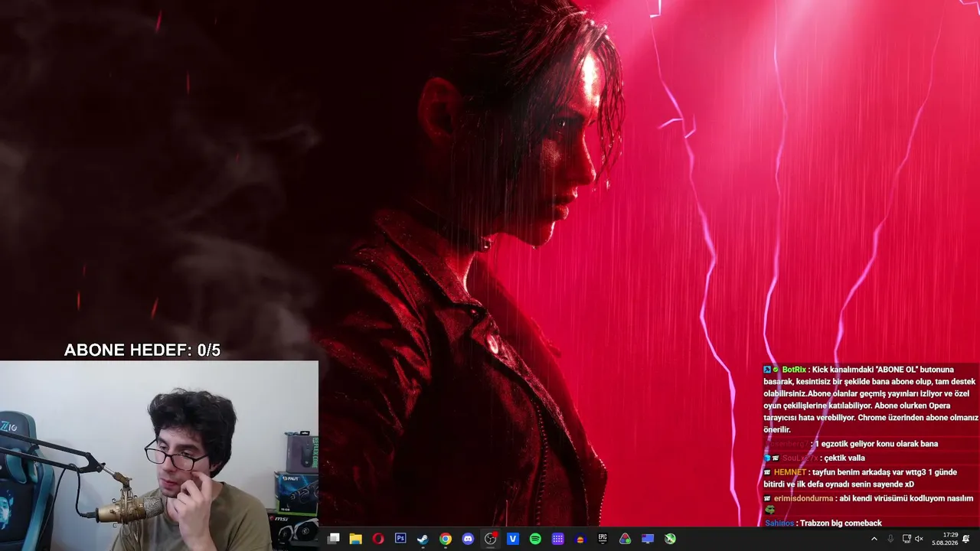Open Photoshop from the taskbar
980x551 pixels.
400,539
